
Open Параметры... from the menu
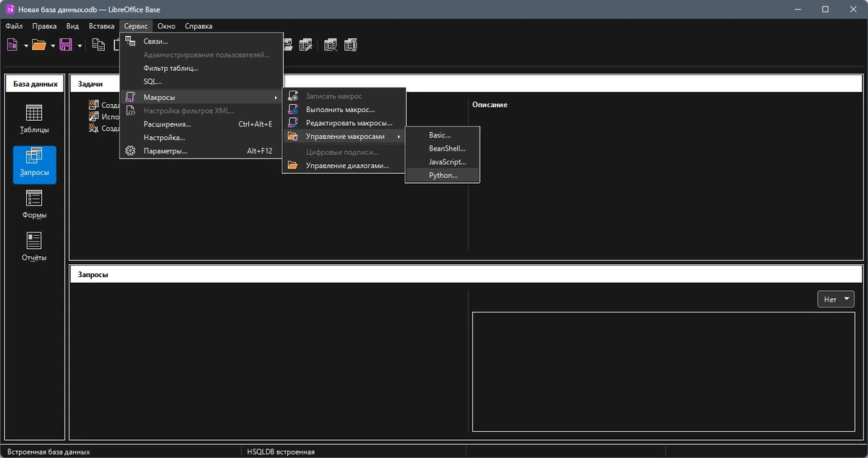click(x=200, y=151)
